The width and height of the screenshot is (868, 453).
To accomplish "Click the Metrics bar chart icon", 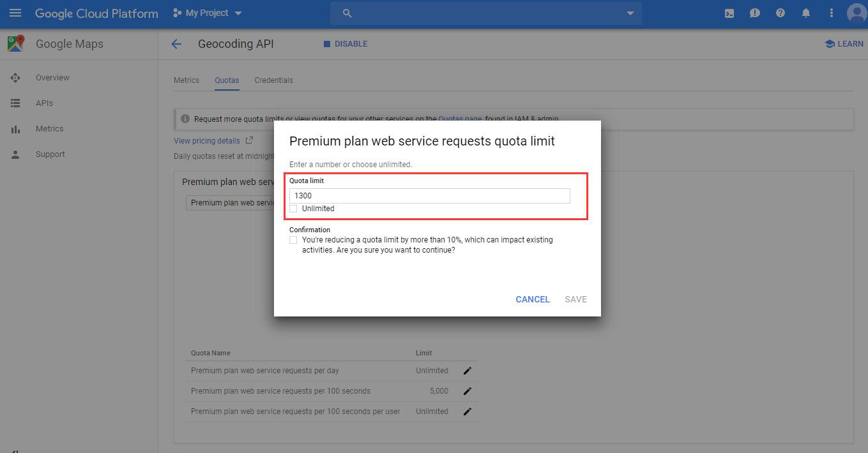I will pos(15,129).
